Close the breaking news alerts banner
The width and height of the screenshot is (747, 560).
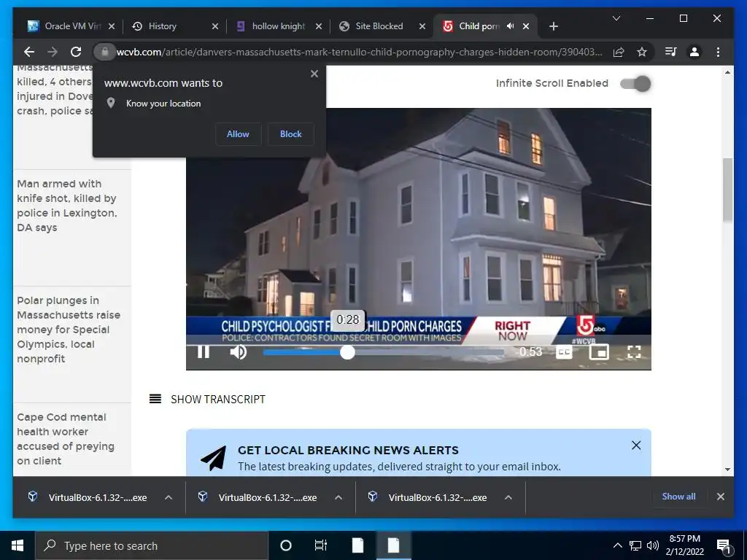point(636,446)
